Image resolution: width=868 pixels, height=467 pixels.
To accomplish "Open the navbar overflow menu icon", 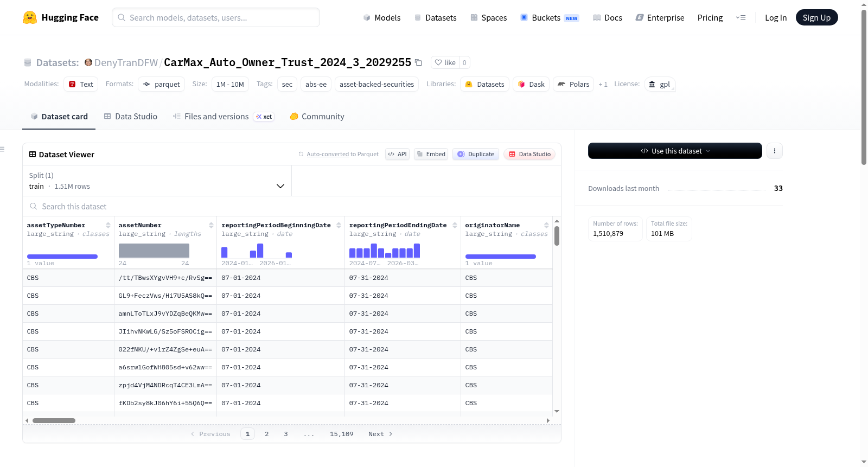I will click(x=741, y=17).
